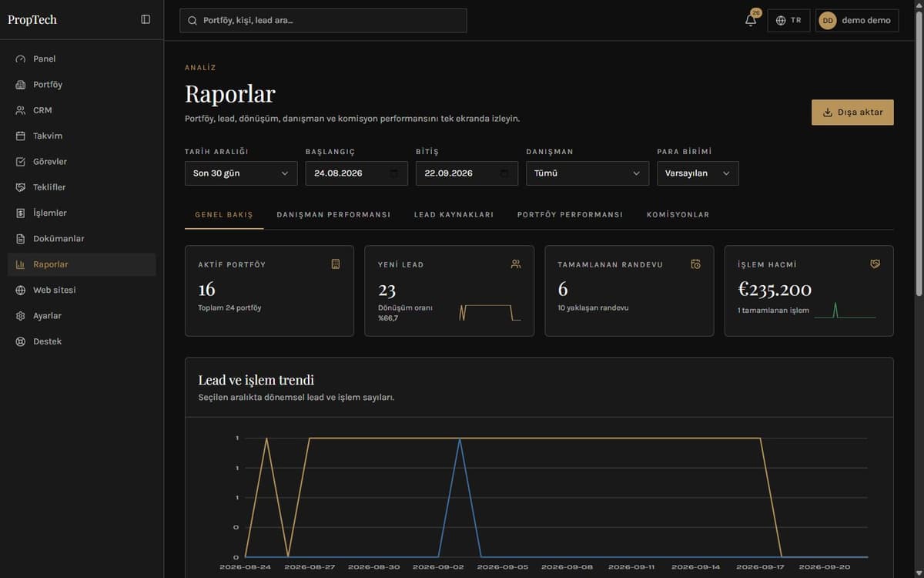Open the demo demo user menu
This screenshot has height=578, width=924.
point(858,21)
